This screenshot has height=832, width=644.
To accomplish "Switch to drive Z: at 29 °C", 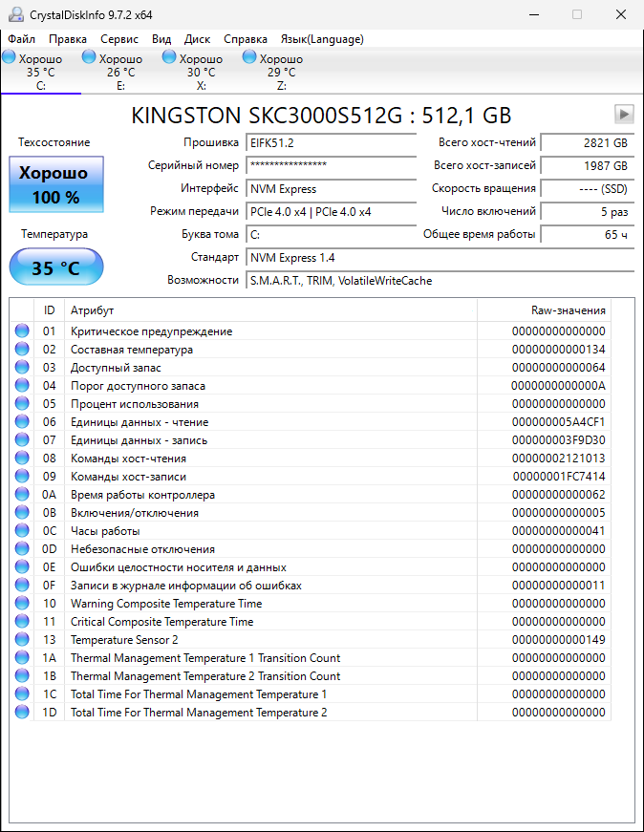I will 281,71.
